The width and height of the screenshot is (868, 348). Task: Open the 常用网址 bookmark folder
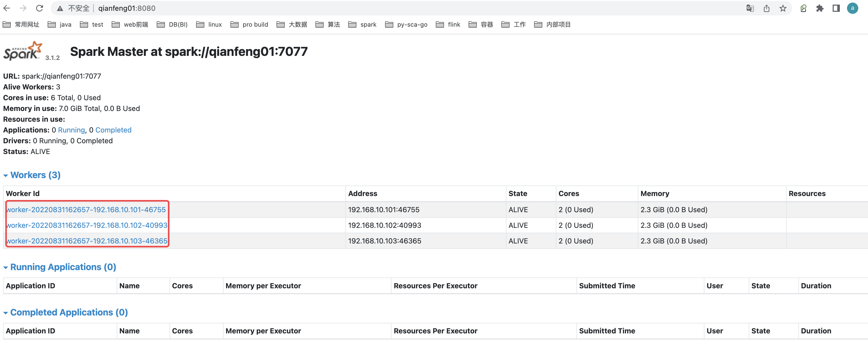pos(21,25)
